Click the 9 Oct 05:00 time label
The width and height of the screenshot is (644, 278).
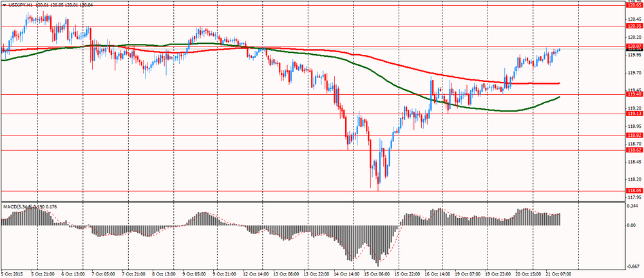pyautogui.click(x=194, y=273)
